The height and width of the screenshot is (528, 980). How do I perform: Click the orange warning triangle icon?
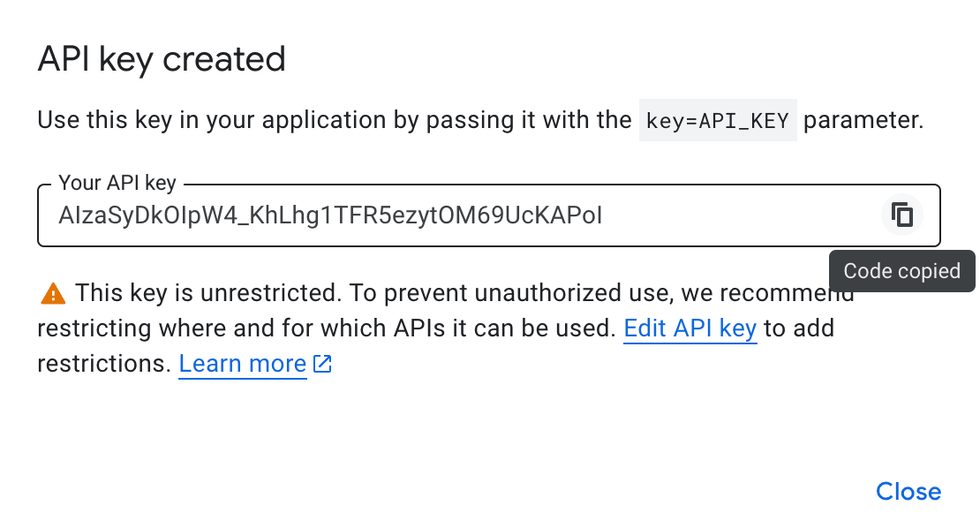click(53, 293)
